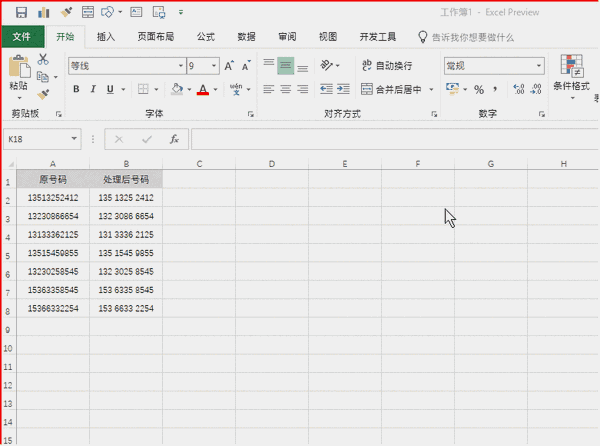The image size is (600, 446).
Task: Open the 对齐方式 dialog launcher
Action: coord(434,114)
